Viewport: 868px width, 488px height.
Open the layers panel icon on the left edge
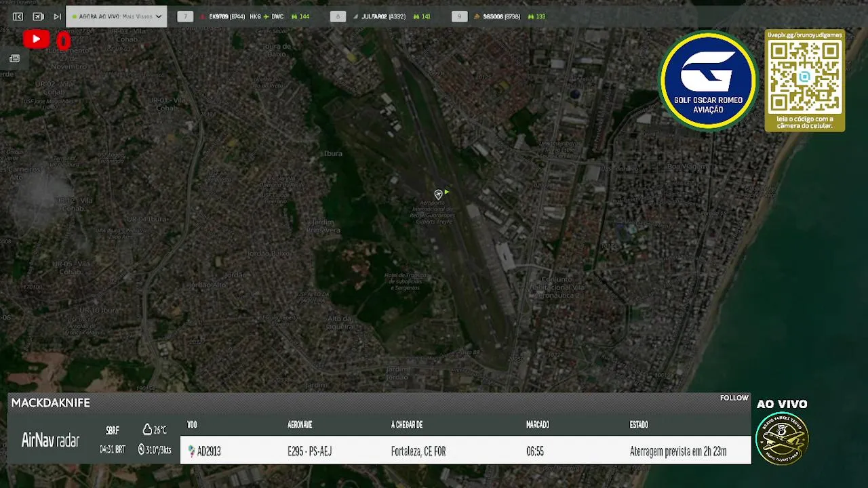(14, 59)
